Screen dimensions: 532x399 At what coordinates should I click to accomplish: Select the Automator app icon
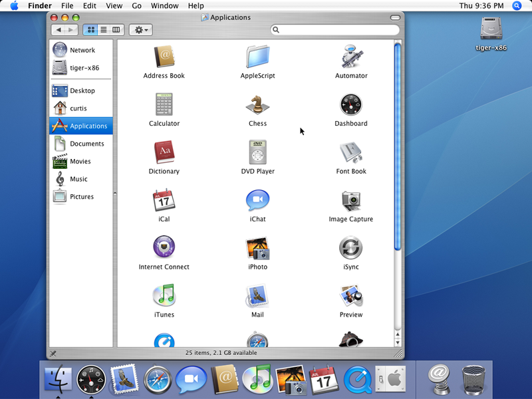(351, 57)
